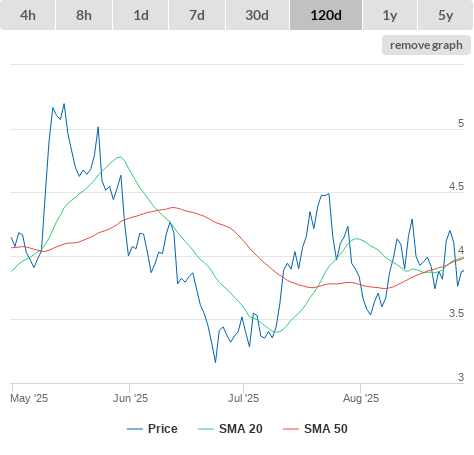Switch to the 4h time range tab
The image size is (474, 455).
(x=27, y=15)
